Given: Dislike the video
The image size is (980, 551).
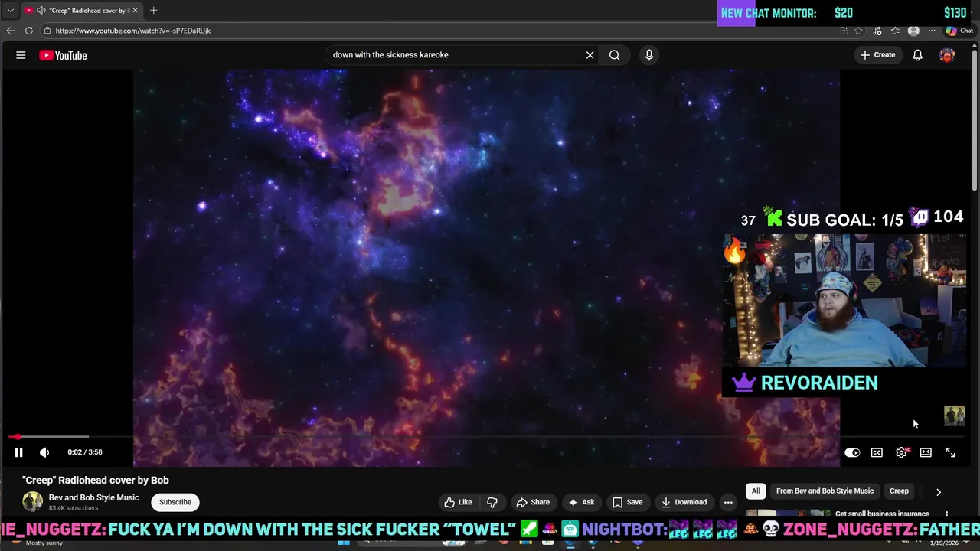Looking at the screenshot, I should coord(492,502).
